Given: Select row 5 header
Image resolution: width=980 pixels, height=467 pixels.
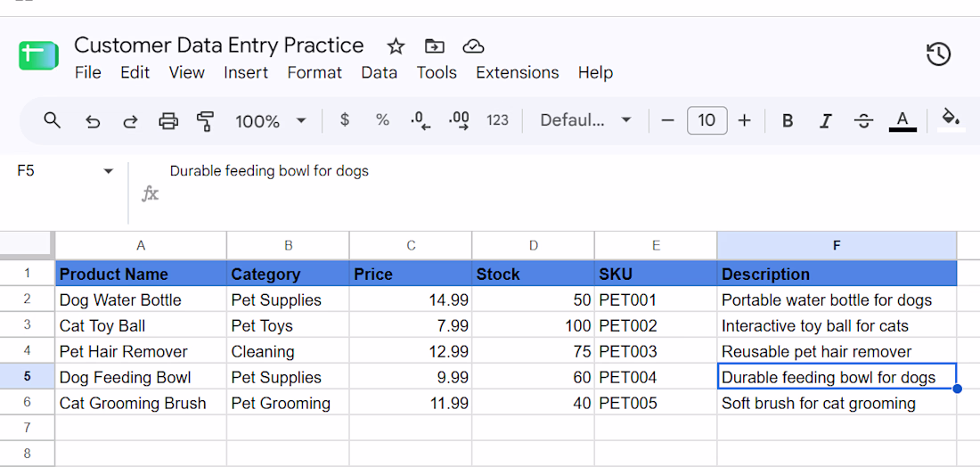Looking at the screenshot, I should point(27,377).
